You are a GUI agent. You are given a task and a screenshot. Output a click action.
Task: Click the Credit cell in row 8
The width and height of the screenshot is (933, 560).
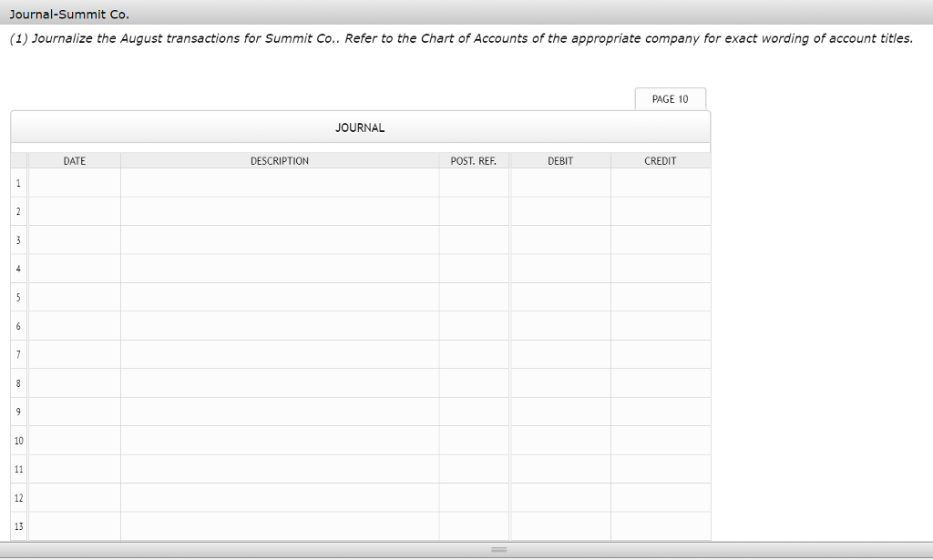(x=661, y=383)
